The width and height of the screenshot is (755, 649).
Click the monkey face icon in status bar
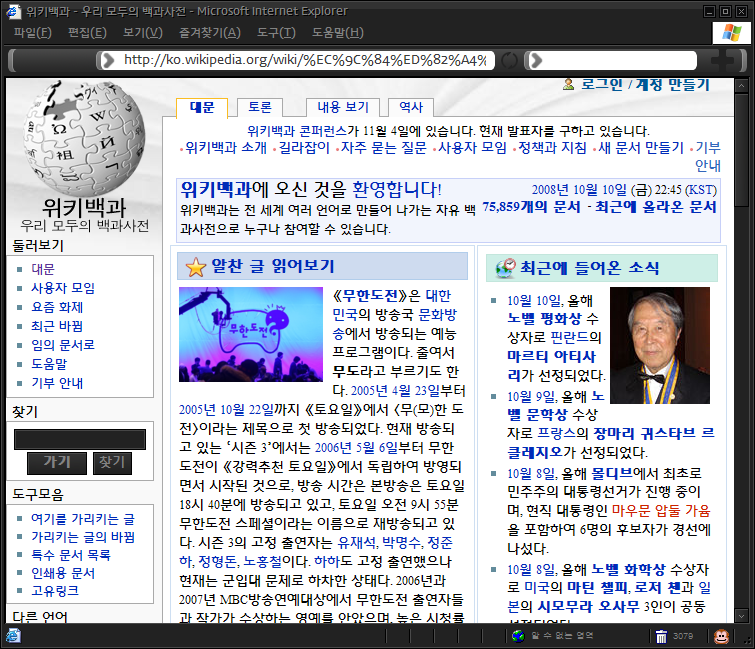click(x=721, y=636)
